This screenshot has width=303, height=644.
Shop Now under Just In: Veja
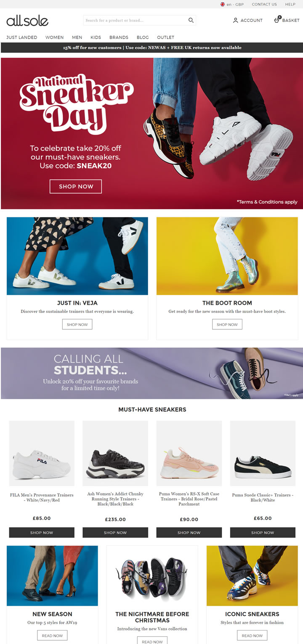click(x=77, y=324)
